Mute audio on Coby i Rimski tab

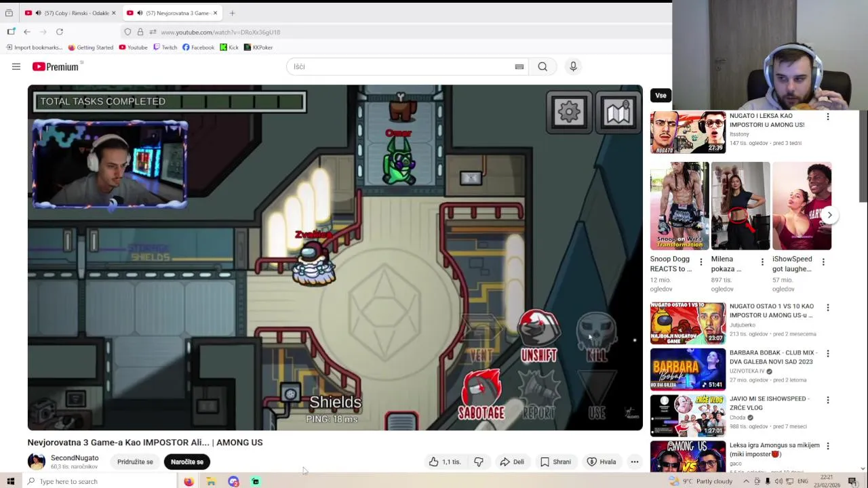click(x=38, y=13)
